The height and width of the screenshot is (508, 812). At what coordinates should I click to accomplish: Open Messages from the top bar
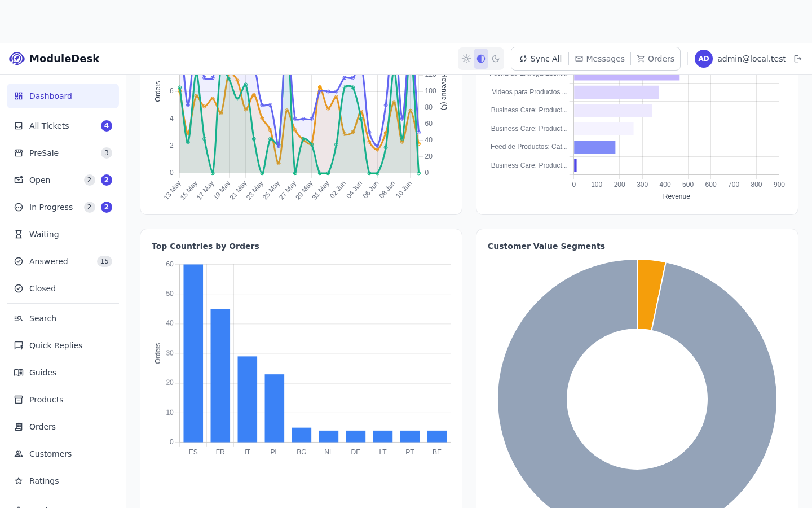click(599, 59)
